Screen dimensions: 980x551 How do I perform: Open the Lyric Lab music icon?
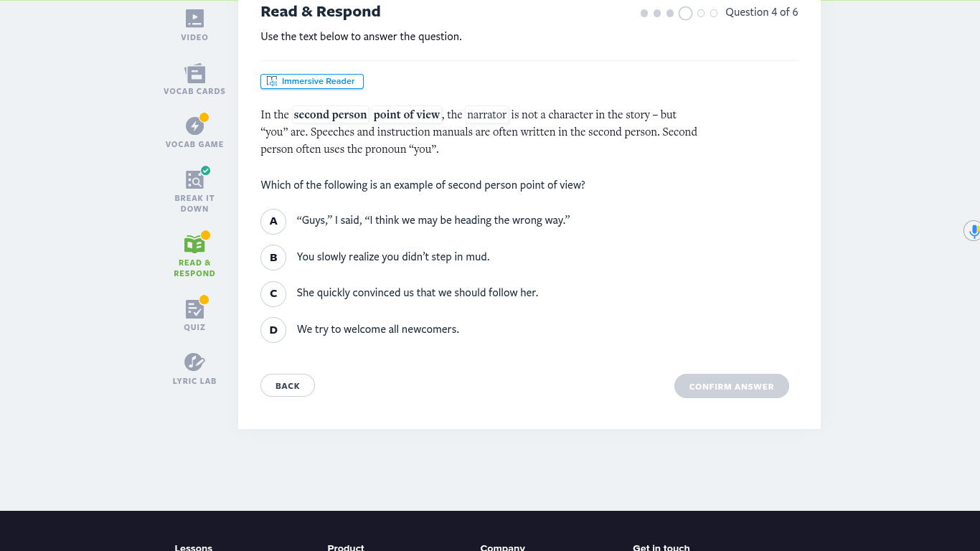pos(194,362)
